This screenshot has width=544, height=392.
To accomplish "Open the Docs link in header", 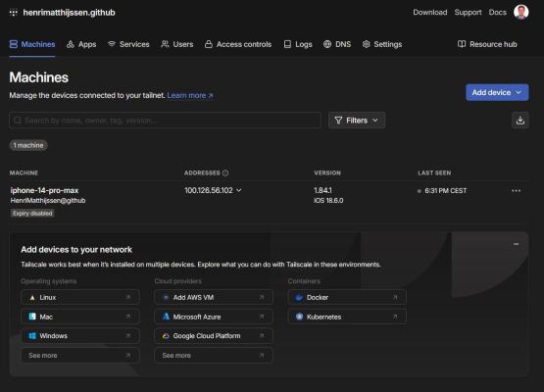I will 498,13.
